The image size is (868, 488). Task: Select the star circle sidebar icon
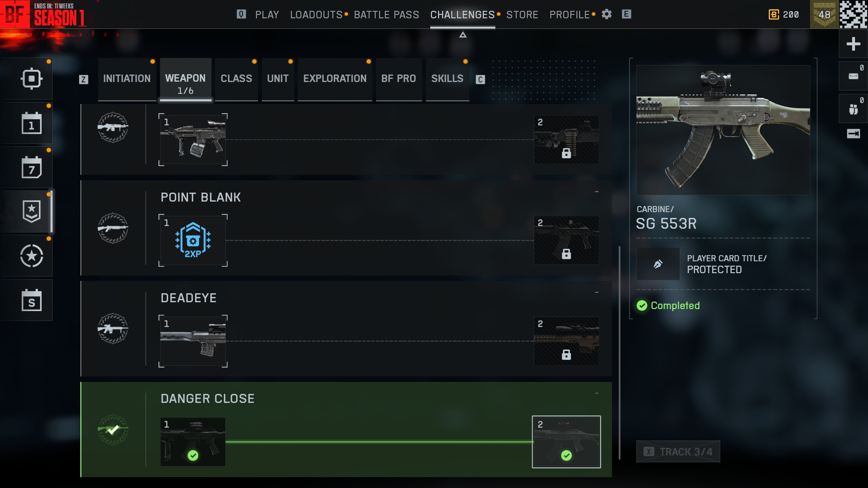[32, 256]
